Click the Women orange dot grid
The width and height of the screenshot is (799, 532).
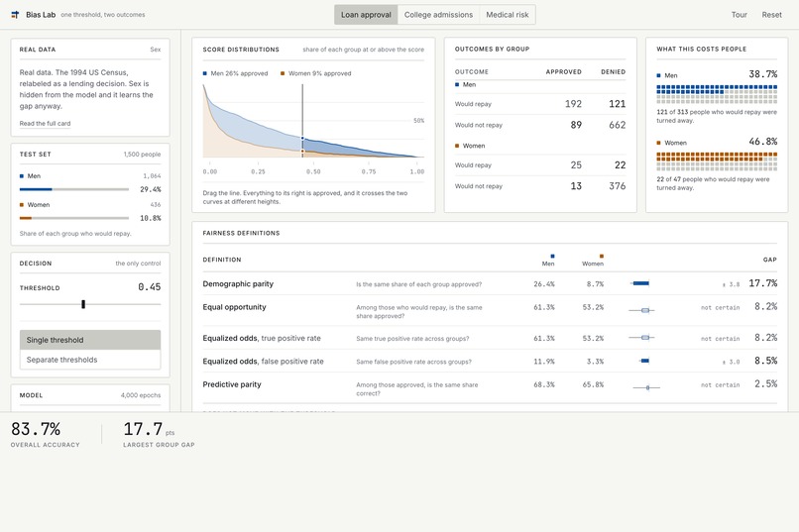(x=717, y=160)
